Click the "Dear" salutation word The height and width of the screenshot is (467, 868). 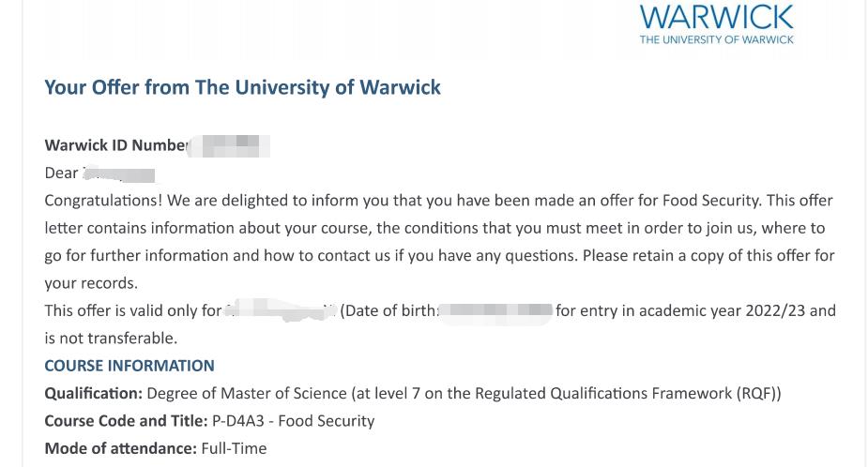(61, 173)
